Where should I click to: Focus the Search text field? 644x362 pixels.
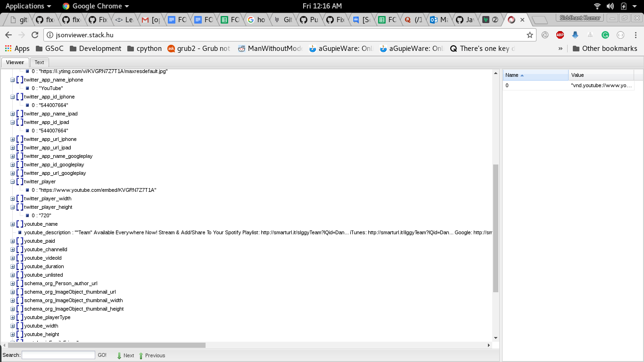(x=58, y=355)
